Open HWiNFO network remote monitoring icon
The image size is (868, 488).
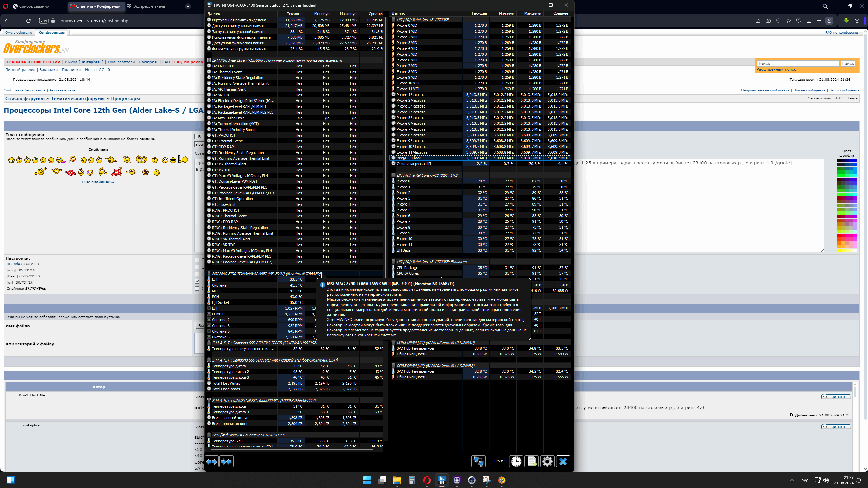pos(478,462)
